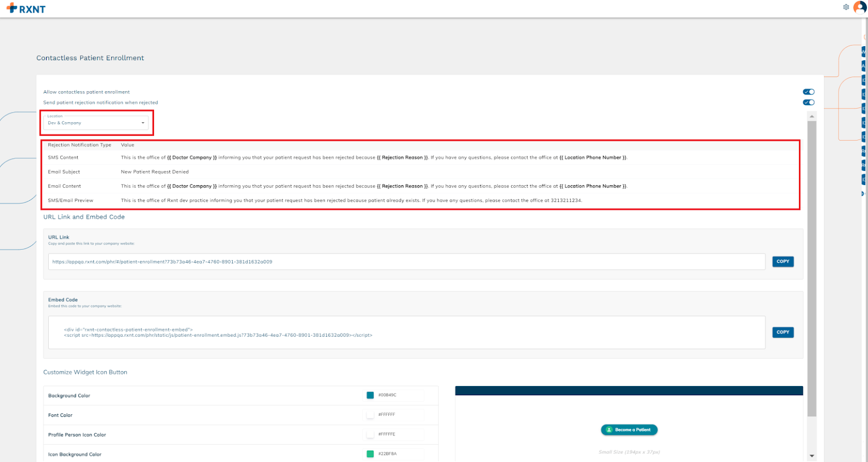This screenshot has height=462, width=868.
Task: Copy the Embed Code
Action: pos(783,332)
